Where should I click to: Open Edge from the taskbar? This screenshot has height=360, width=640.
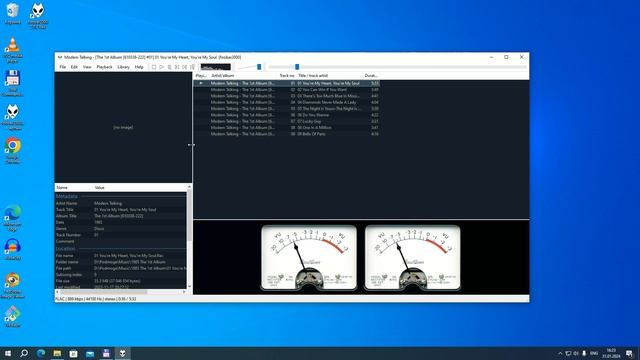click(x=41, y=353)
